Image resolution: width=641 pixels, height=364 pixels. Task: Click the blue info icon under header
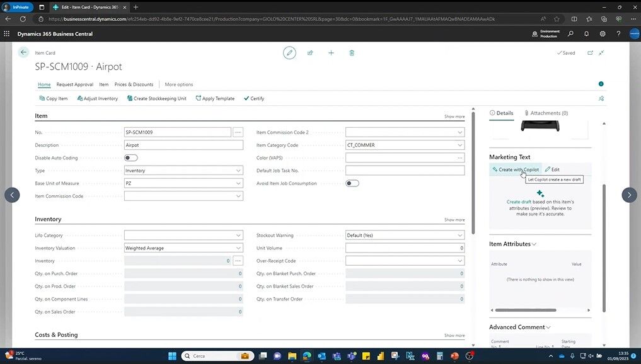tap(601, 84)
